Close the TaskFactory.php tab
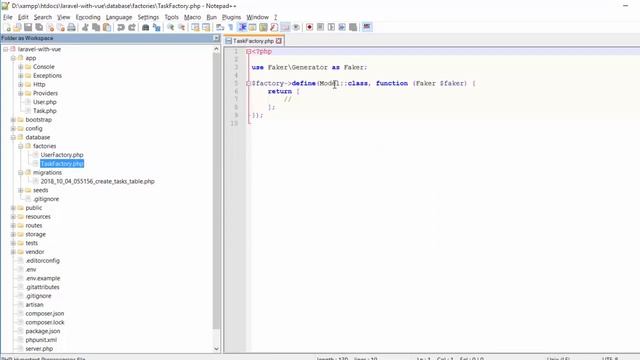The height and width of the screenshot is (360, 640). coord(279,41)
